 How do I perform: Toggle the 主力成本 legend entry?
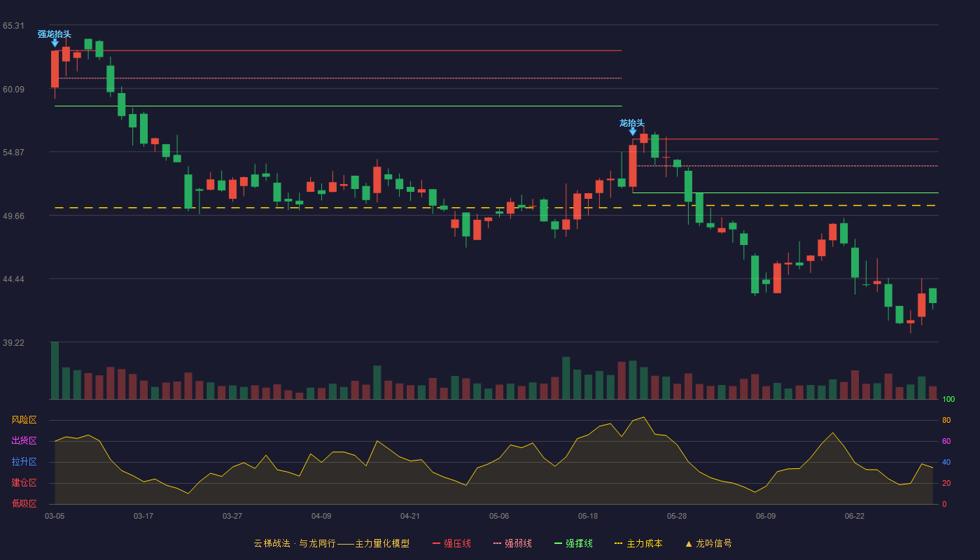click(x=638, y=543)
